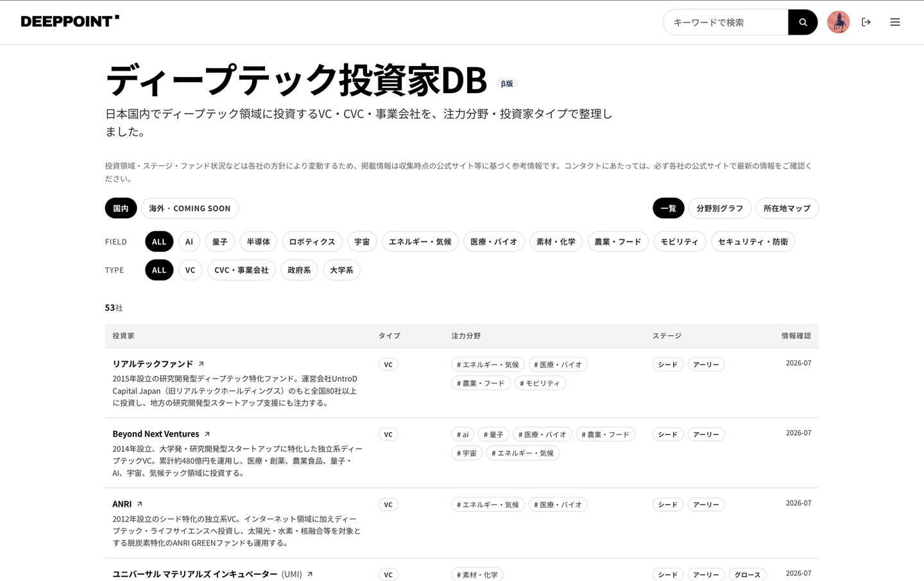Filter by モビリティ field
The image size is (924, 581).
(x=680, y=241)
